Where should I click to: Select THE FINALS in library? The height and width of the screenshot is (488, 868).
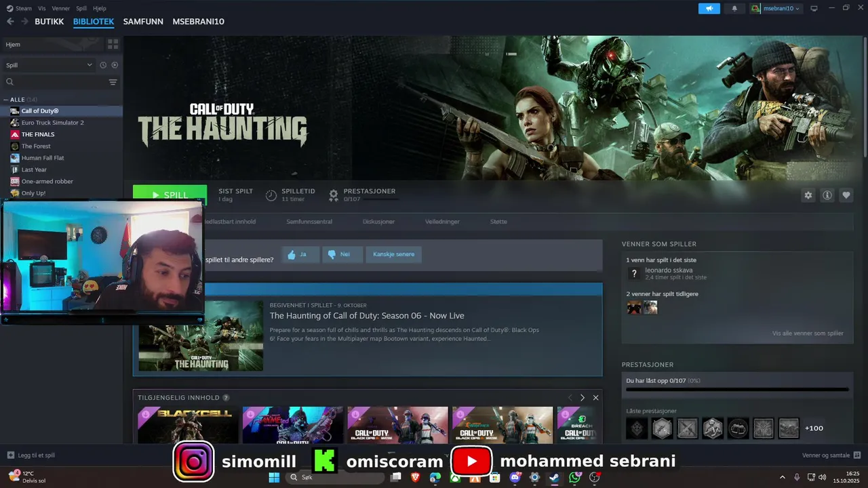coord(61,134)
